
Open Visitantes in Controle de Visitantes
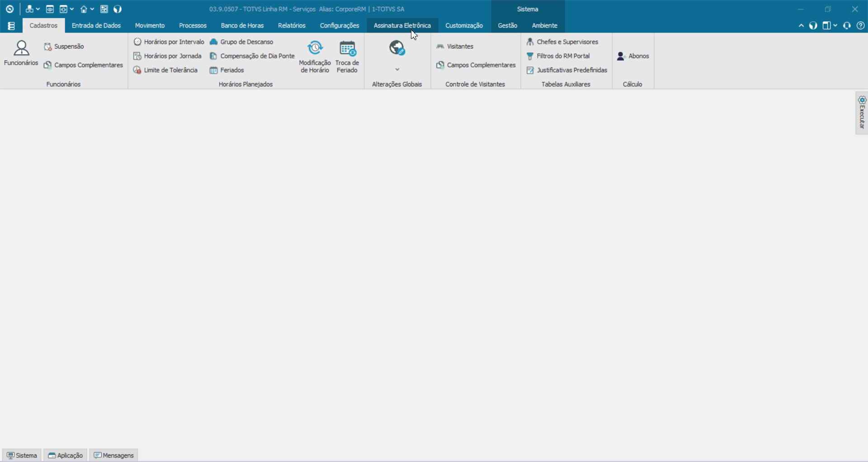click(x=455, y=47)
